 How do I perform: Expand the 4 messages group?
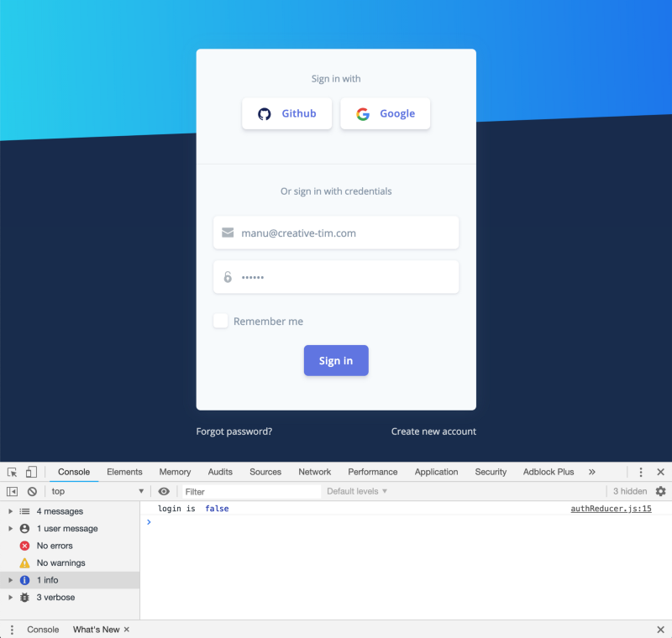click(10, 511)
